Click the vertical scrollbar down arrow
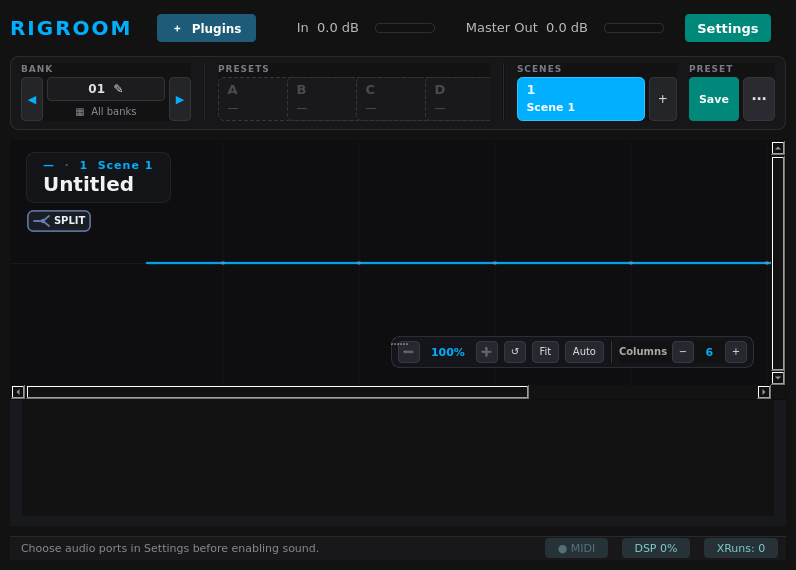The image size is (796, 570). 778,378
